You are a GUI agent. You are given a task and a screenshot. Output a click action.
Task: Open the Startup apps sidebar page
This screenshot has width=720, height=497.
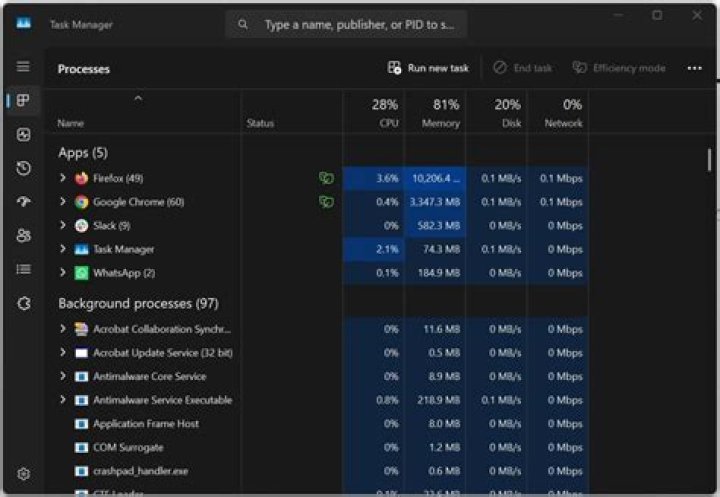(x=23, y=202)
